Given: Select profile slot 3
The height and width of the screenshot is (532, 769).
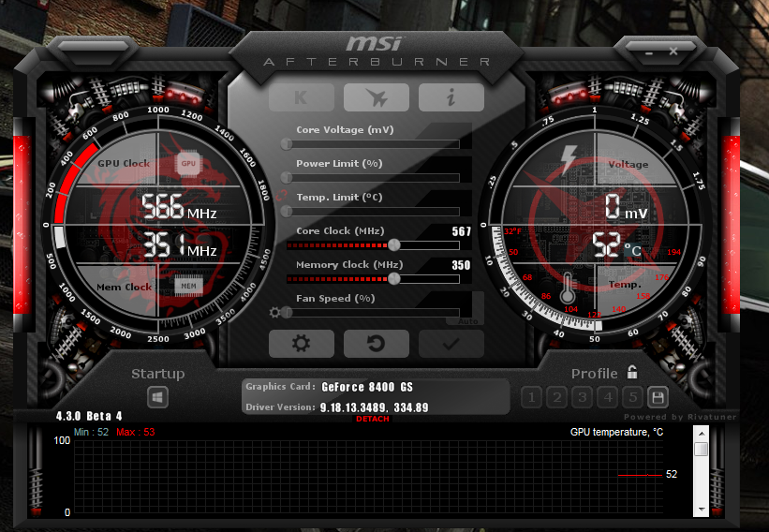Looking at the screenshot, I should [583, 397].
